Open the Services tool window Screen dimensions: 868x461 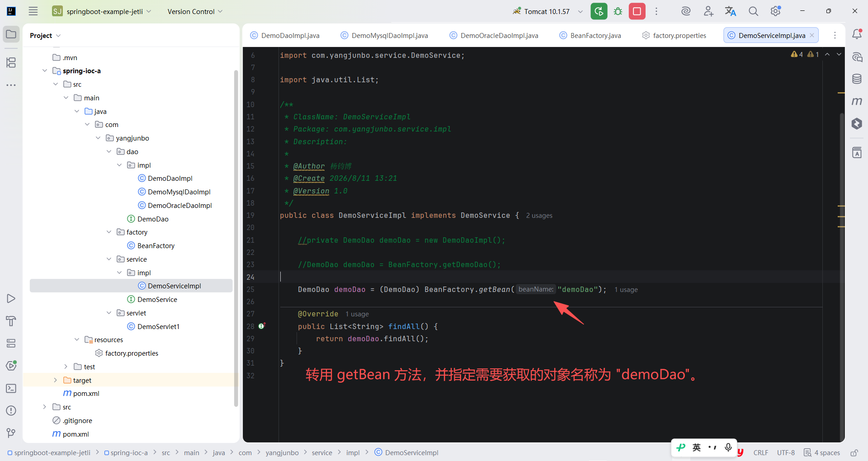[x=11, y=343]
